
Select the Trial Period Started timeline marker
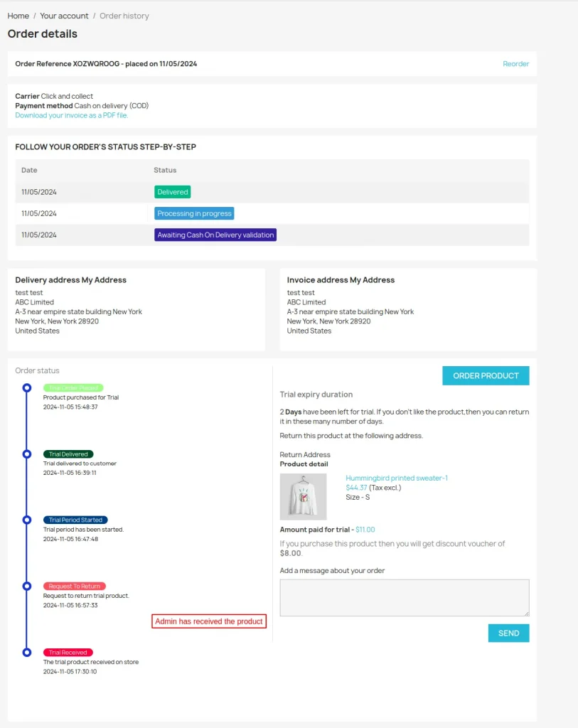click(27, 520)
